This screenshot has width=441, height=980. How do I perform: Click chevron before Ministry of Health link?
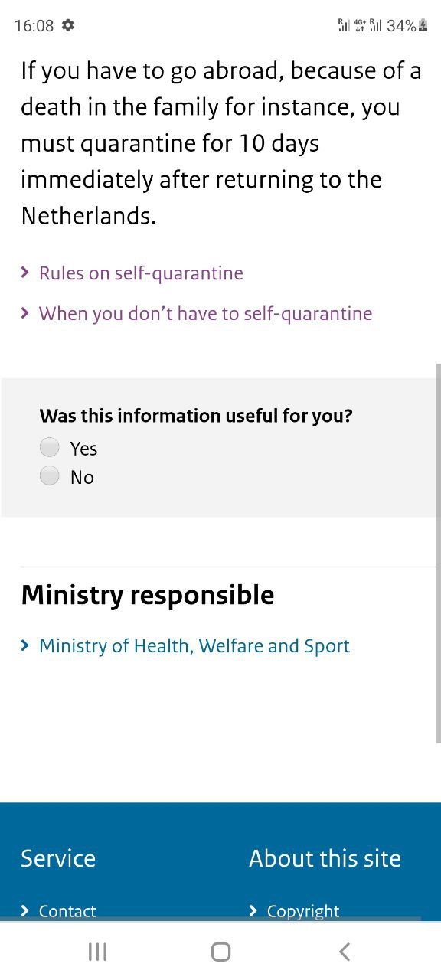point(25,645)
